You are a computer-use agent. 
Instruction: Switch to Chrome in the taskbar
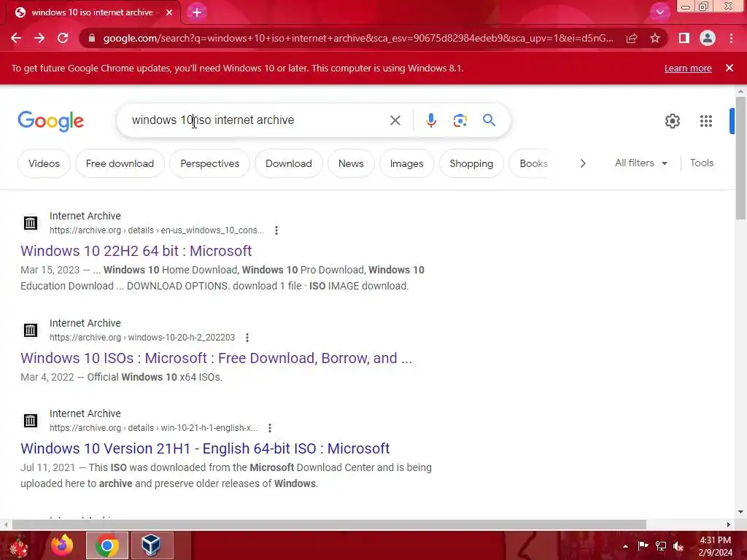point(107,545)
